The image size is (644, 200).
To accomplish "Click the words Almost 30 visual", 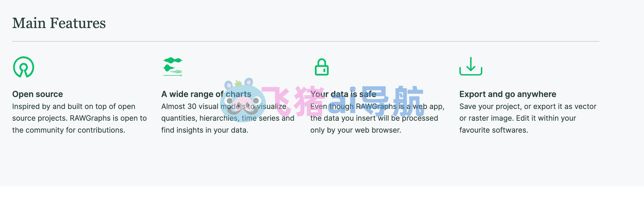I will [x=189, y=106].
